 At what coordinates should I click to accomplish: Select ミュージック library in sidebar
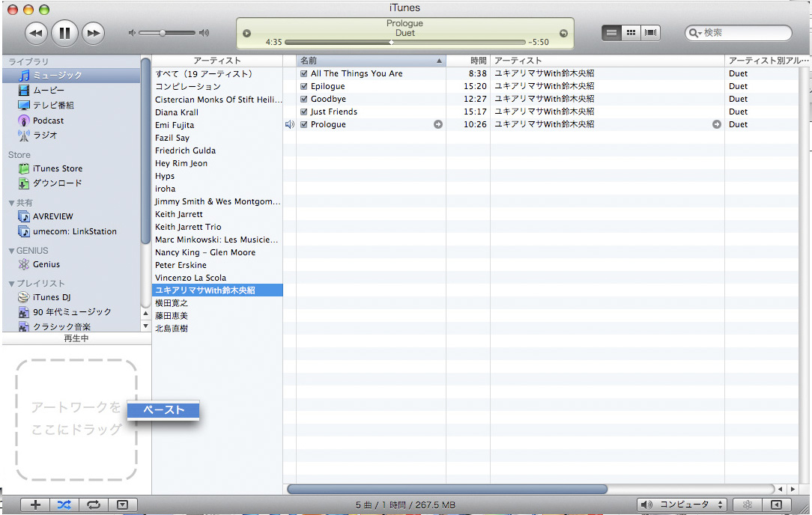click(x=71, y=76)
